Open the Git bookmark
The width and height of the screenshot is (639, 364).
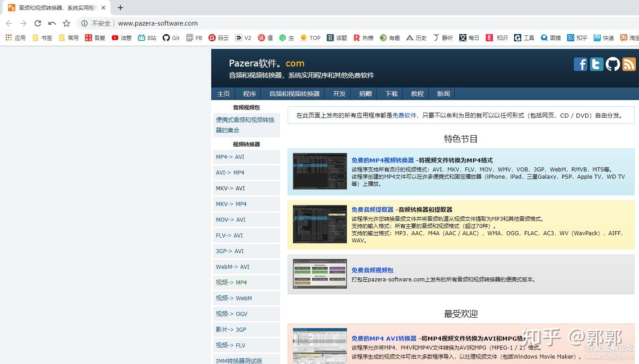click(x=171, y=38)
